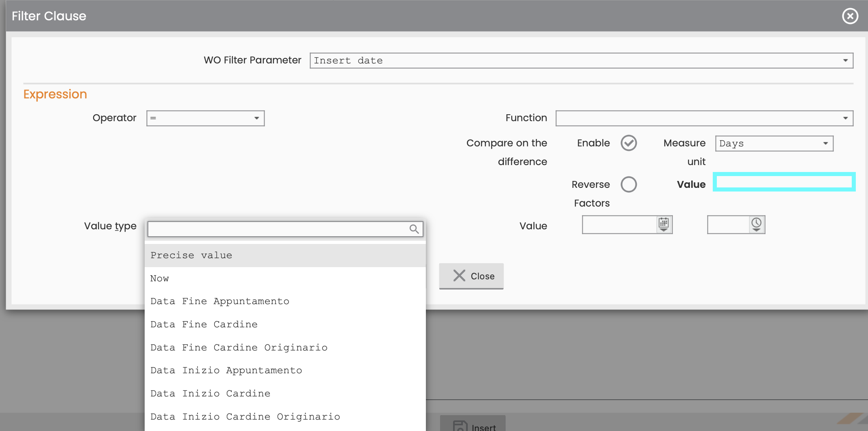
Task: Toggle the Reverse Factors checkbox
Action: pyautogui.click(x=629, y=184)
